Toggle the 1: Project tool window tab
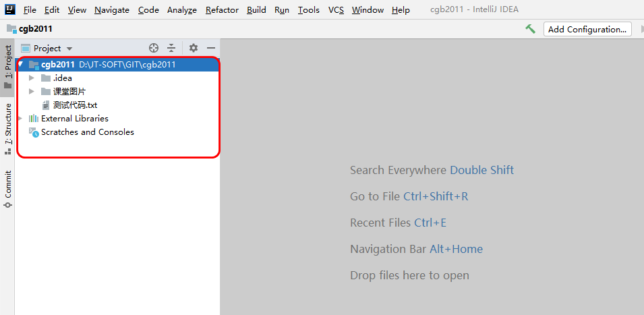Screen dimensions: 644x315 coord(7,67)
